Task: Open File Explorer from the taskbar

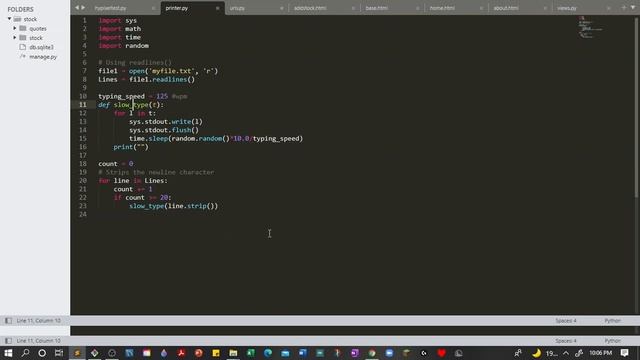Action: pos(233,353)
